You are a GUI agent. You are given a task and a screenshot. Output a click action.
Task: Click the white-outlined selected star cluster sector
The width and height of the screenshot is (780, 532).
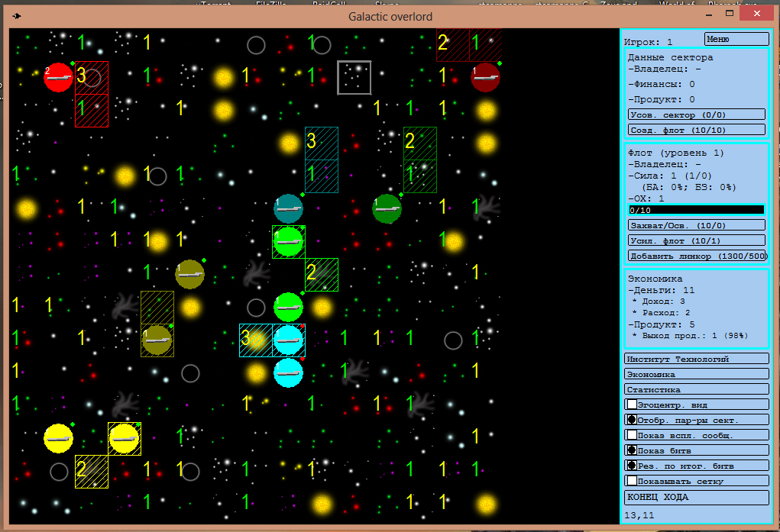[x=354, y=78]
